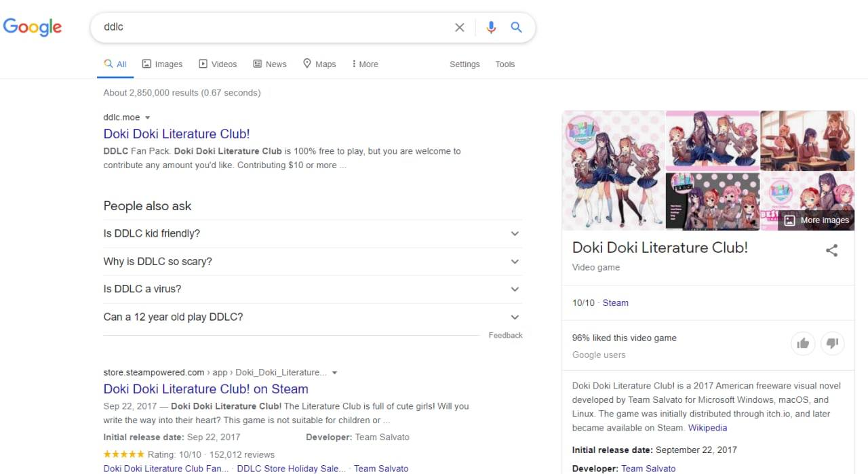Image resolution: width=868 pixels, height=474 pixels.
Task: Click the 'Rating: 10/10 · 152,012 reviews' text
Action: pos(211,454)
